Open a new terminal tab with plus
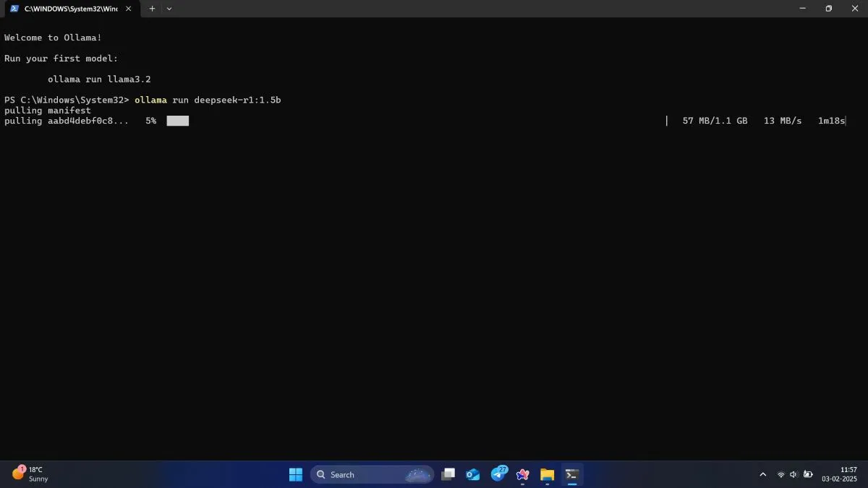This screenshot has height=488, width=868. tap(152, 9)
